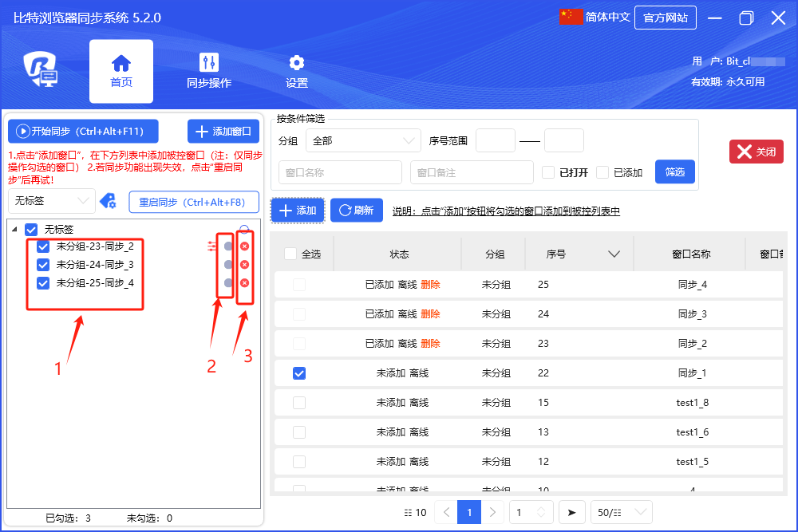Enable the 已打开 filter checkbox

(548, 172)
